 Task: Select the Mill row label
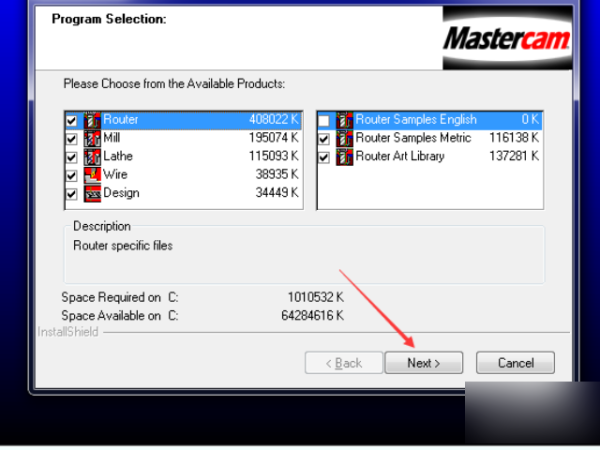[112, 138]
